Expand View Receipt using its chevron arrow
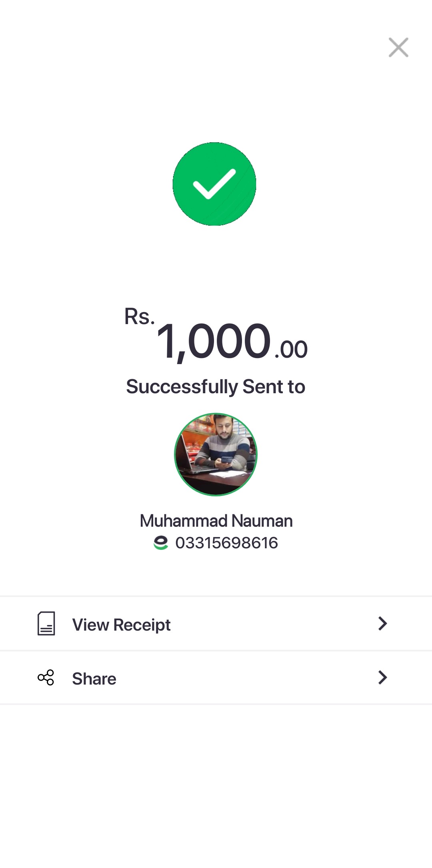This screenshot has width=432, height=868. (x=382, y=623)
